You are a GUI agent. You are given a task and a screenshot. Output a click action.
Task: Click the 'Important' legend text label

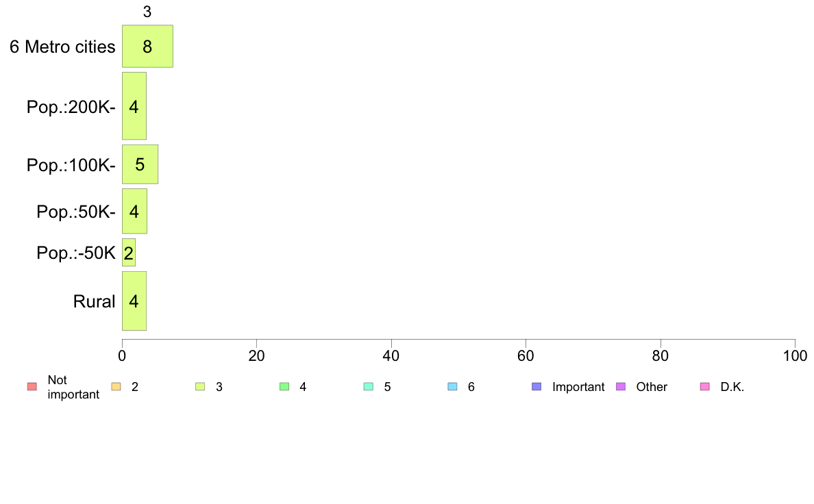point(578,387)
